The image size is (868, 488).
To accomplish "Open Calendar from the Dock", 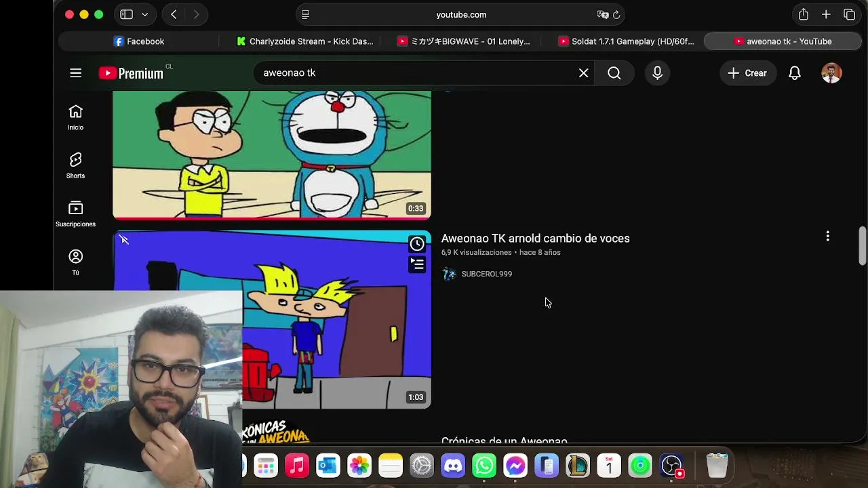I will (609, 466).
